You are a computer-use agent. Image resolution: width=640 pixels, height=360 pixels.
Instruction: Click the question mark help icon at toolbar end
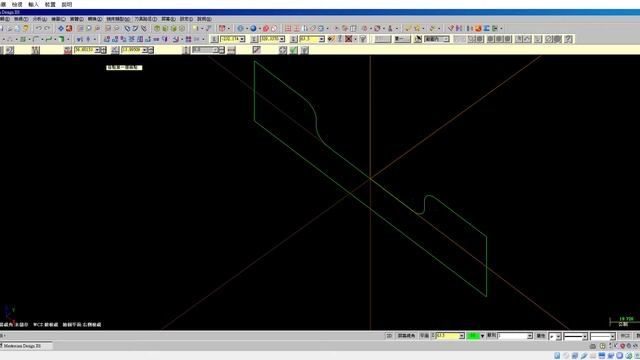569,39
